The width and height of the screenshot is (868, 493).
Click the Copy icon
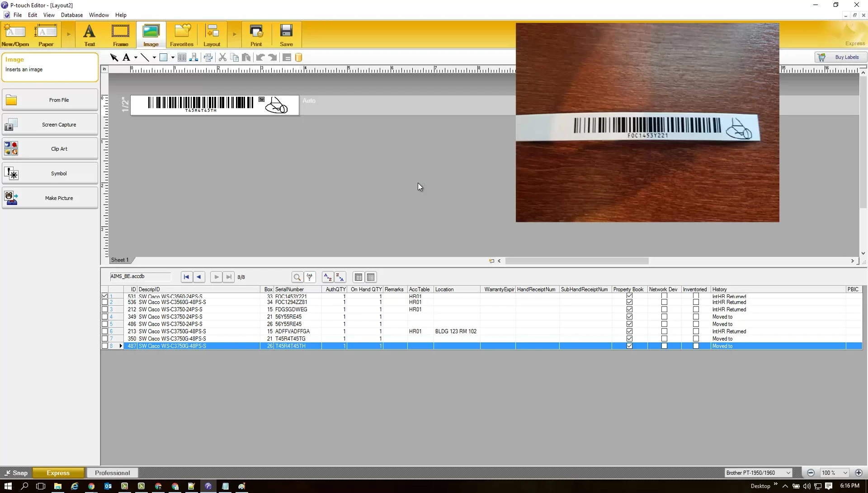(x=234, y=57)
